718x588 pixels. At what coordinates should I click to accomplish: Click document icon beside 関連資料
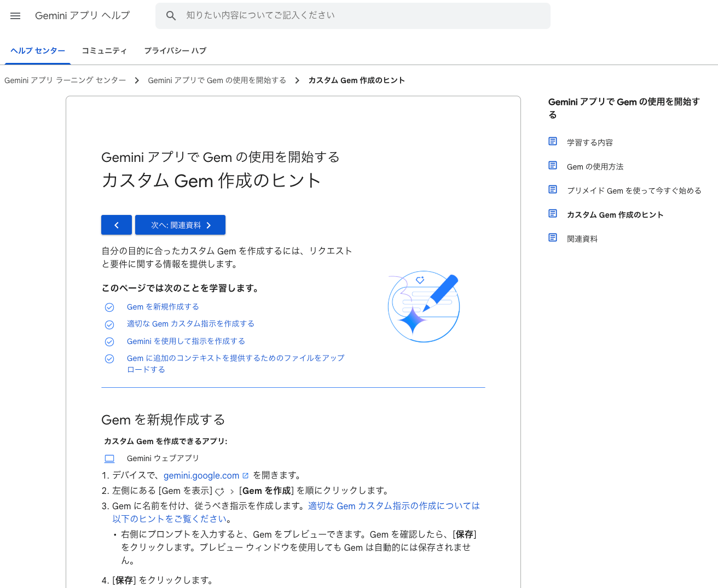[553, 237]
